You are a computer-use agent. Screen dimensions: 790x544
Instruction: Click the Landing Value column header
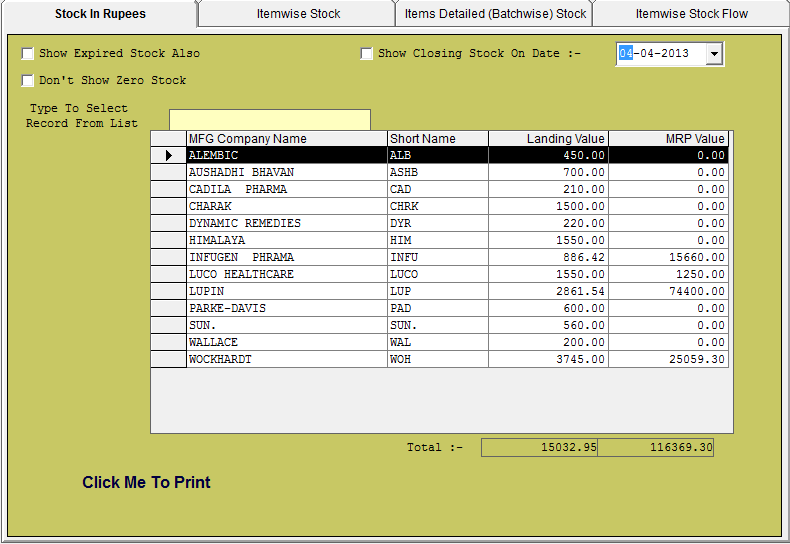(x=548, y=139)
